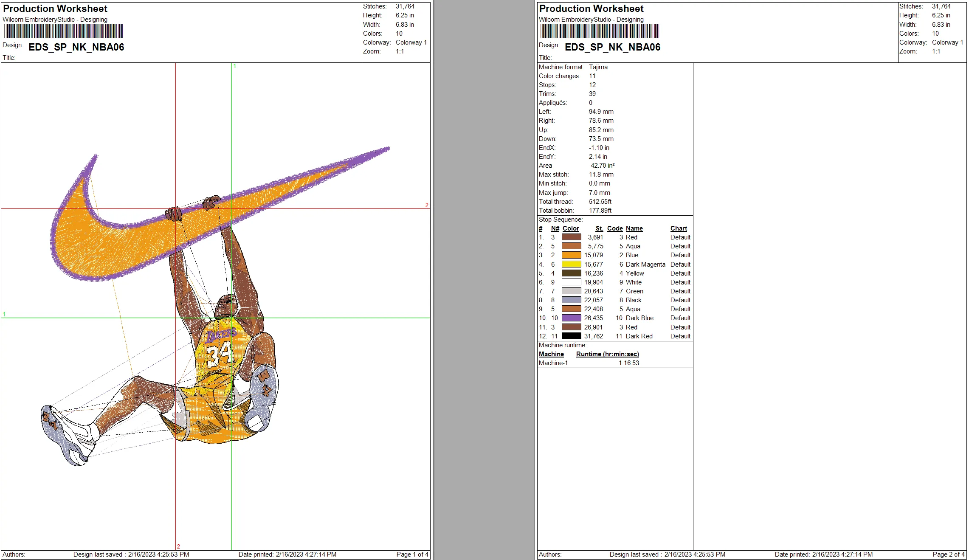The image size is (969, 560).
Task: Click the design name EDS_SP_NK_NBA06 on page 1
Action: 76,47
